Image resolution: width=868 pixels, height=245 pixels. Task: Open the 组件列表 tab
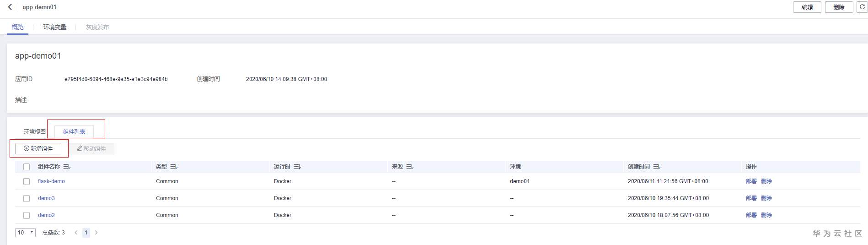pyautogui.click(x=74, y=132)
